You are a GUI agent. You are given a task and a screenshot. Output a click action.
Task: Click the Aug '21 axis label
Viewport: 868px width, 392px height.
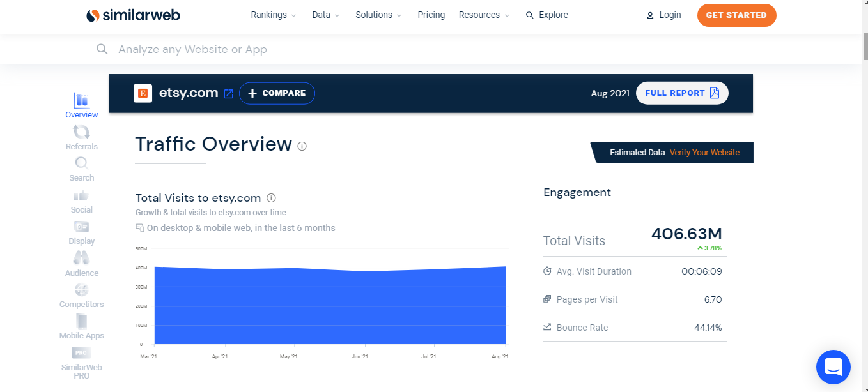(500, 356)
